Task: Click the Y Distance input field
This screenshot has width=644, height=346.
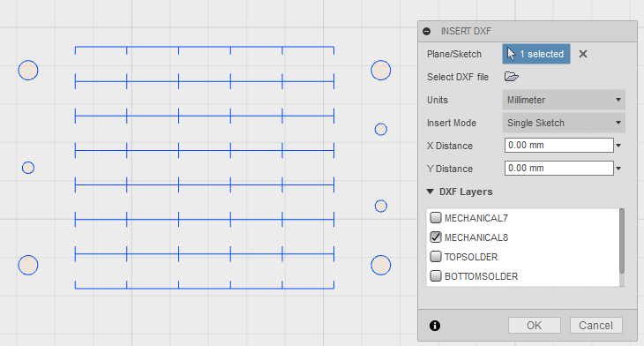Action: (x=559, y=168)
